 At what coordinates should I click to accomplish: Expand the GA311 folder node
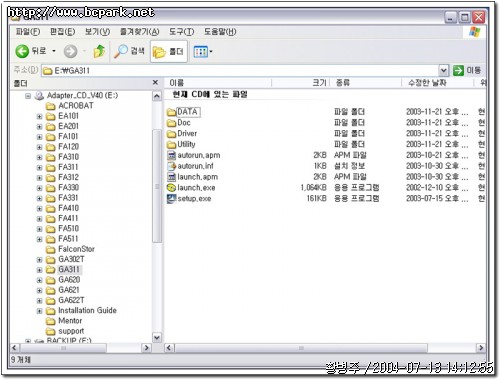point(39,270)
